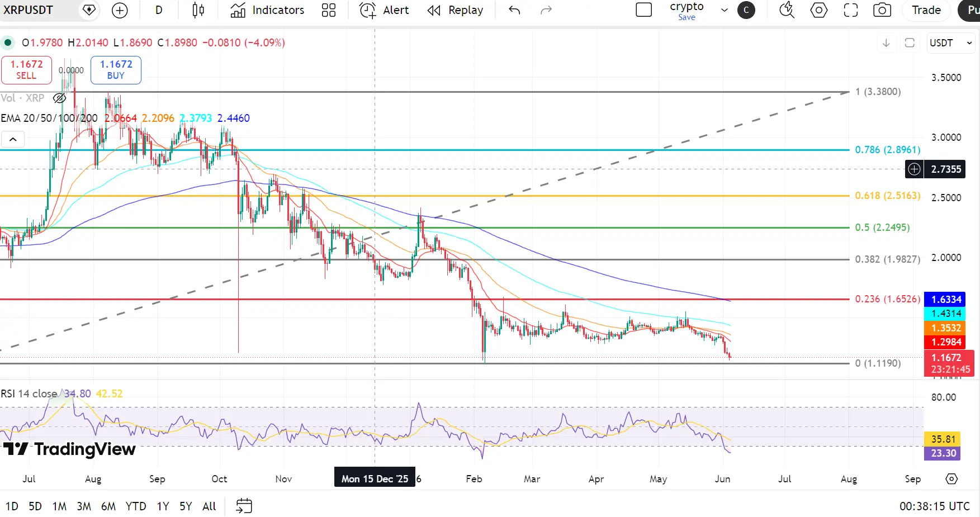Select the All date range
Screen dimensions: 980x517
pyautogui.click(x=209, y=506)
